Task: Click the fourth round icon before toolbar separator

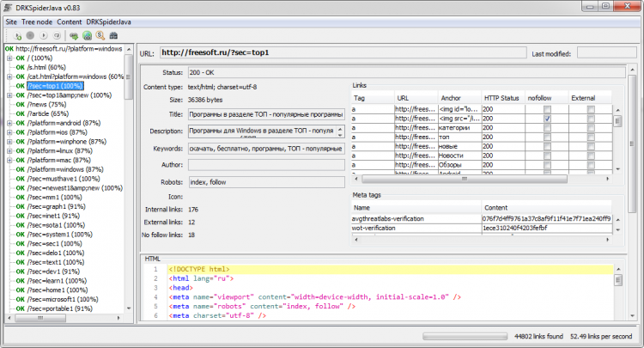Action: (58, 36)
